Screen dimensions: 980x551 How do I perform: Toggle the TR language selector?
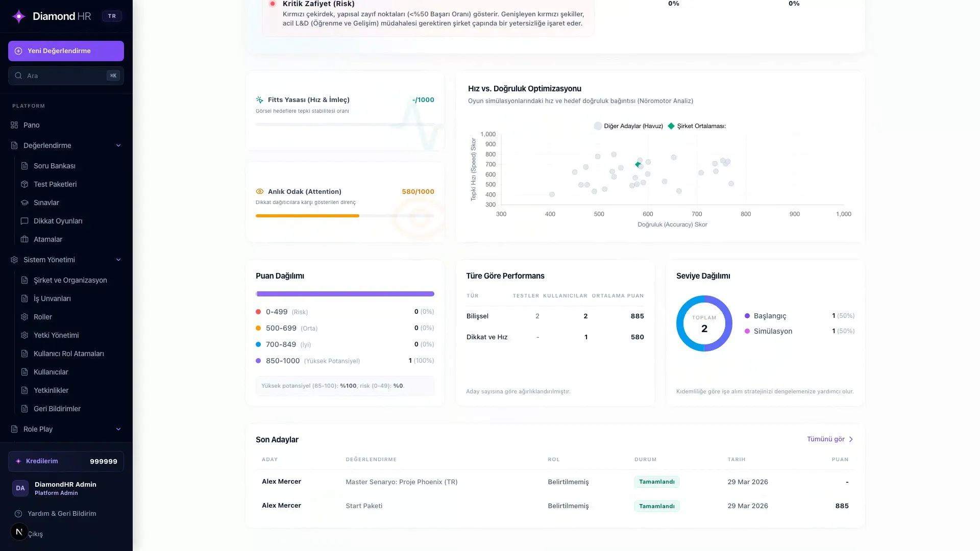(x=112, y=16)
